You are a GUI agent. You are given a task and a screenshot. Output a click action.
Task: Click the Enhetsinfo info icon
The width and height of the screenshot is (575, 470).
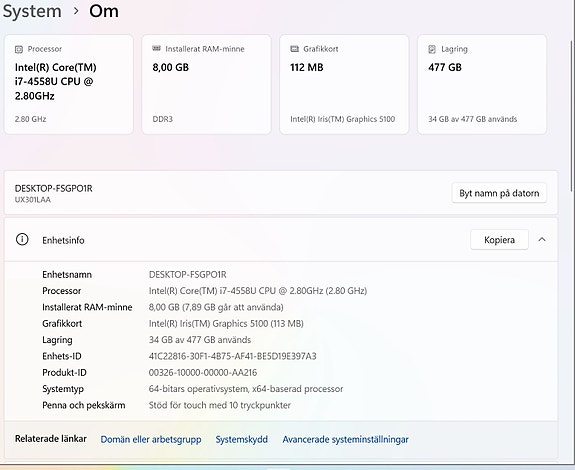pyautogui.click(x=22, y=240)
